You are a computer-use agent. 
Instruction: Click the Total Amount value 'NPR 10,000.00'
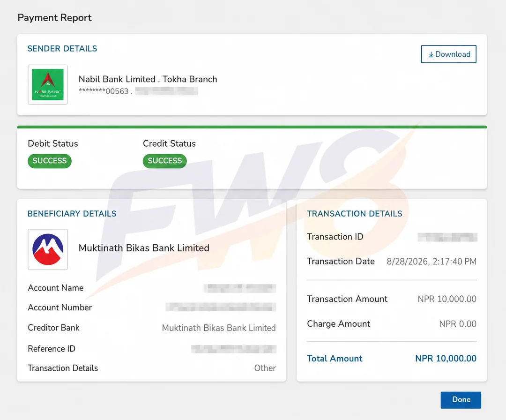[x=446, y=358]
